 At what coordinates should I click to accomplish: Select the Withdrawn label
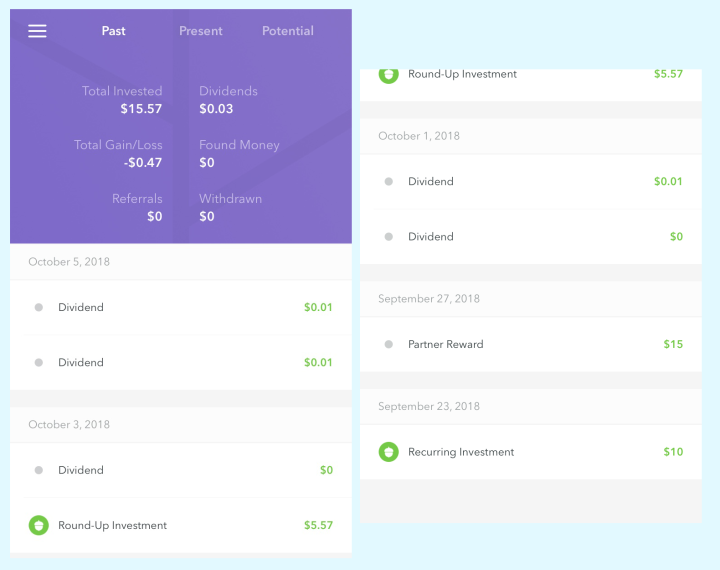click(x=231, y=199)
